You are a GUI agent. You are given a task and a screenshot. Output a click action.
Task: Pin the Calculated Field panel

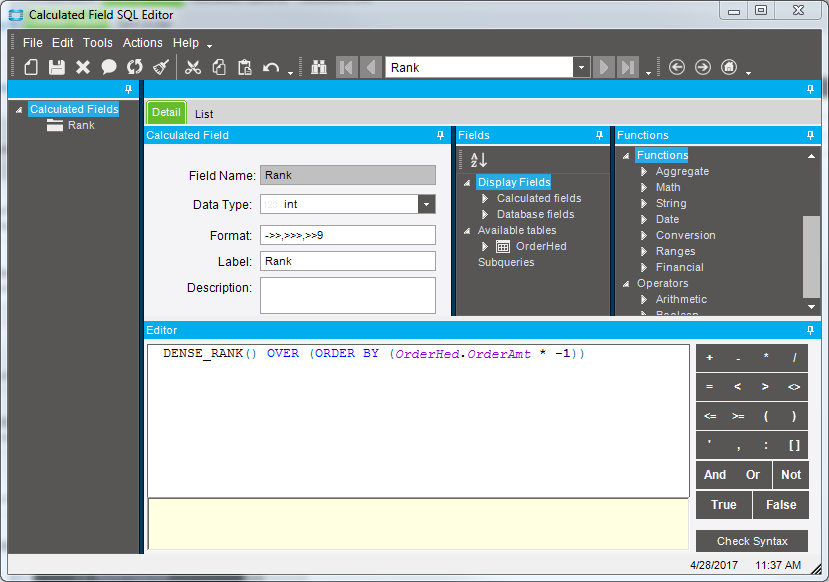click(440, 135)
